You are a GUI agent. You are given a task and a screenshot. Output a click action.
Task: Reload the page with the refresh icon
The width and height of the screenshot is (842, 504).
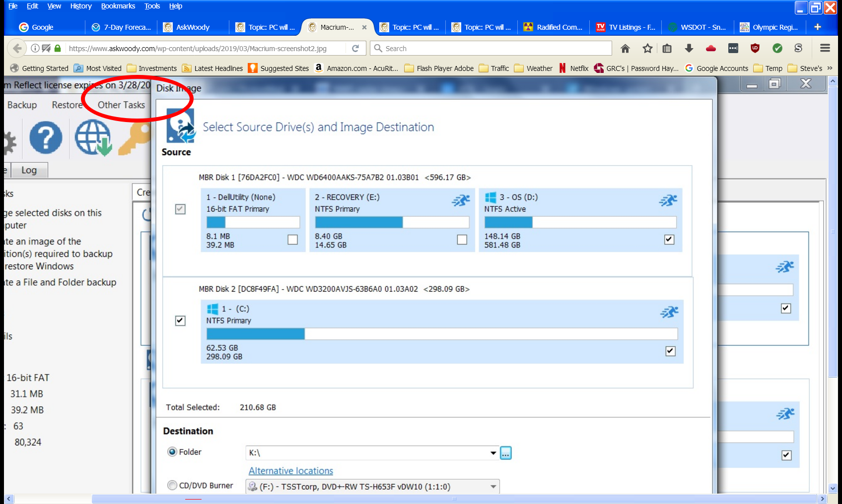pos(355,48)
